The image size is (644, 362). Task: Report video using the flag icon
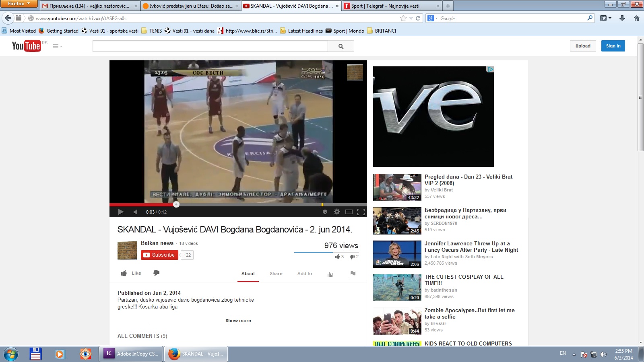353,274
